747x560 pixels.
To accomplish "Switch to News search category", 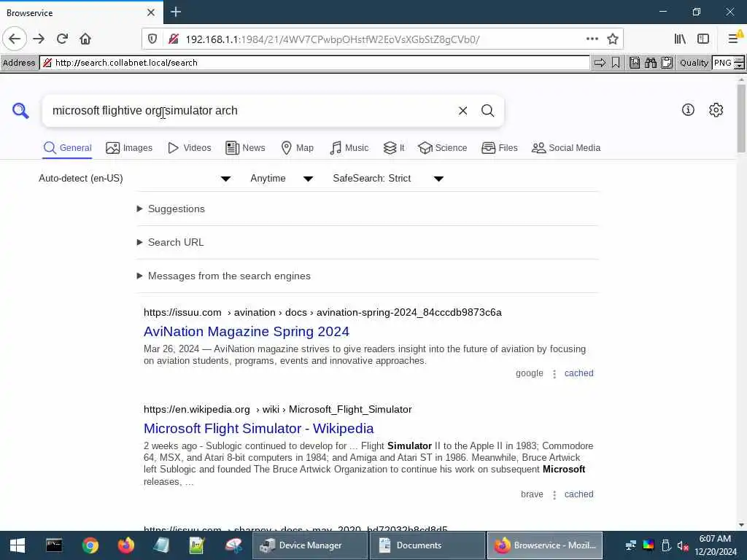I will 245,147.
